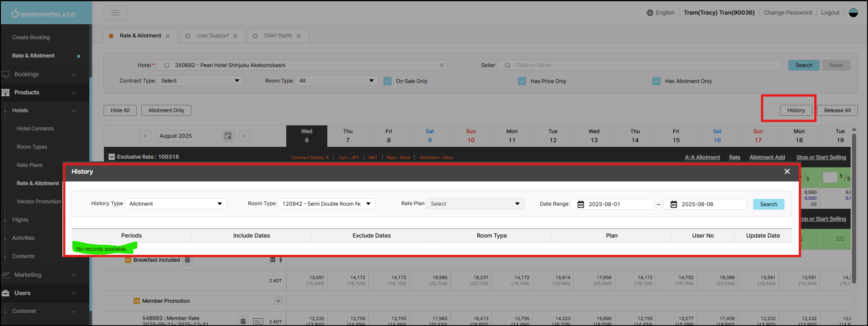Image resolution: width=868 pixels, height=326 pixels.
Task: Close the History dialog with X
Action: (x=787, y=171)
